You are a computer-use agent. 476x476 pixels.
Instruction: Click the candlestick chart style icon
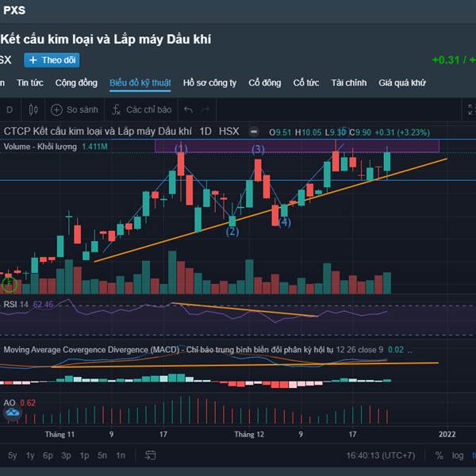pyautogui.click(x=32, y=110)
